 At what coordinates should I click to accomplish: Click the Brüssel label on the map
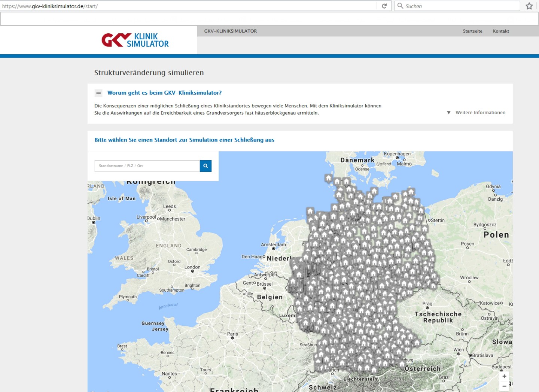(x=265, y=284)
